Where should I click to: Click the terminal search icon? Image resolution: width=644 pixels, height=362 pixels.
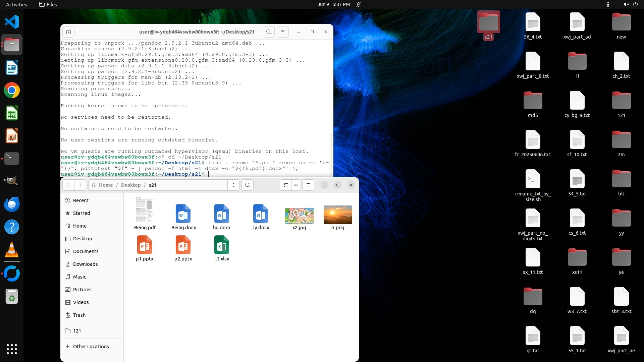268,32
